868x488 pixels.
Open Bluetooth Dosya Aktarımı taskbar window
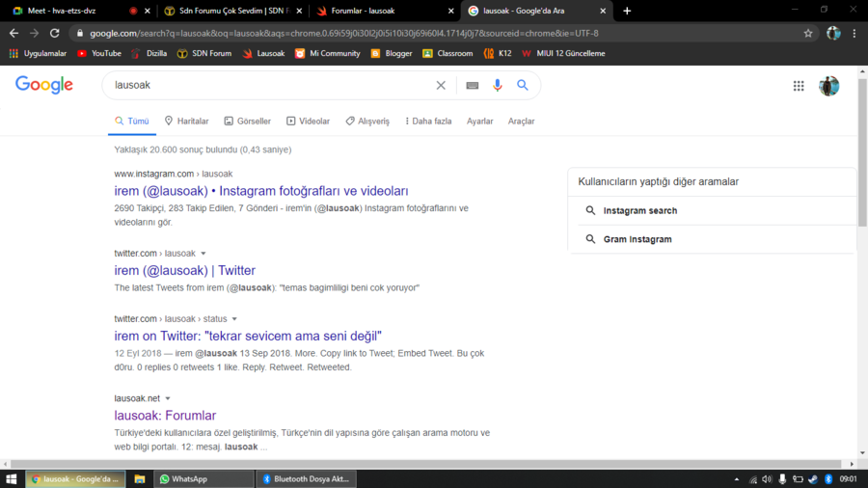tap(306, 479)
